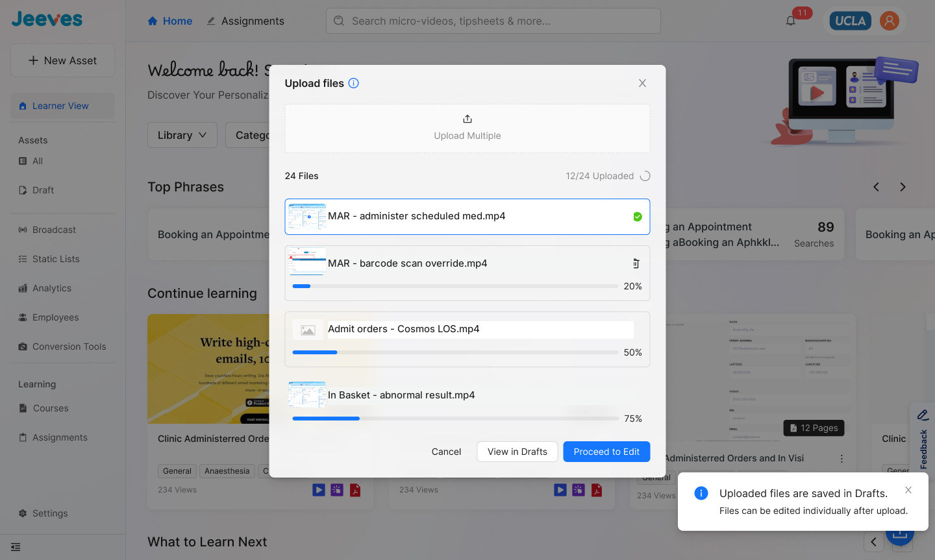This screenshot has width=935, height=560.
Task: Delete MAR barcode scan override upload
Action: [x=636, y=263]
